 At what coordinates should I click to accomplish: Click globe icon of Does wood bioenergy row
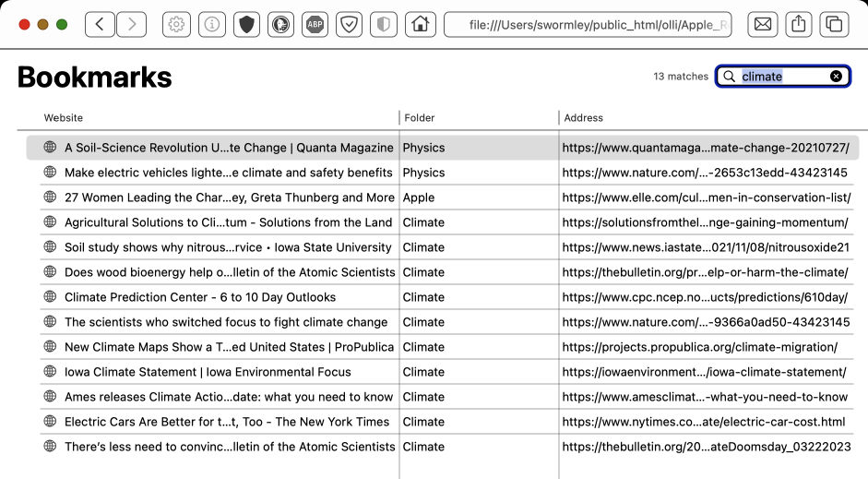coord(50,271)
